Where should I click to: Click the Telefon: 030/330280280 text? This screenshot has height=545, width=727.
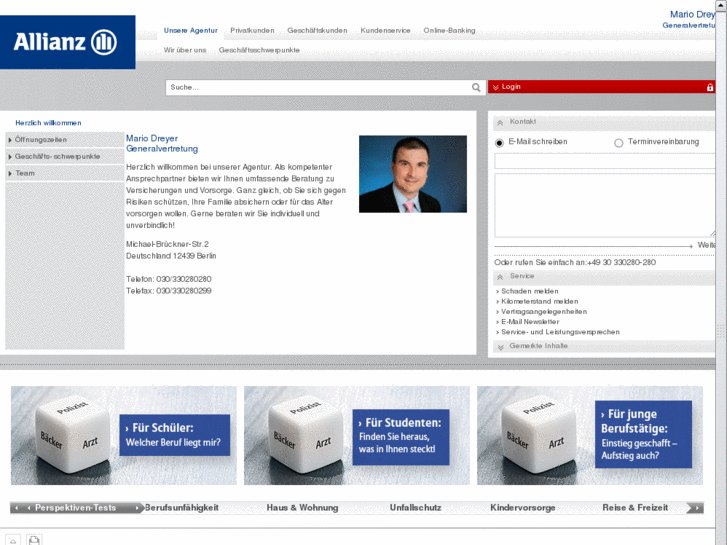point(169,279)
